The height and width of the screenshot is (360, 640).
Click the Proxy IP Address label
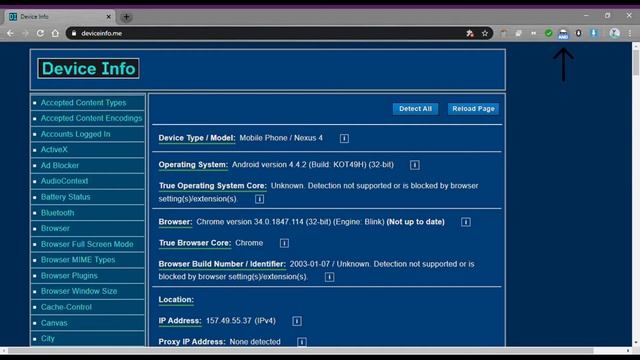pos(192,342)
